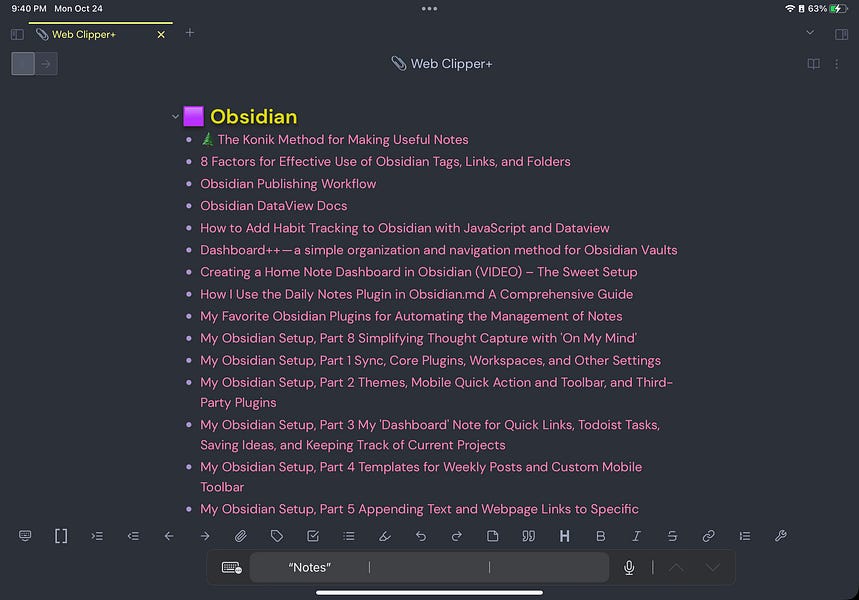Image resolution: width=859 pixels, height=600 pixels.
Task: Insert a blockquote from the toolbar
Action: click(528, 536)
